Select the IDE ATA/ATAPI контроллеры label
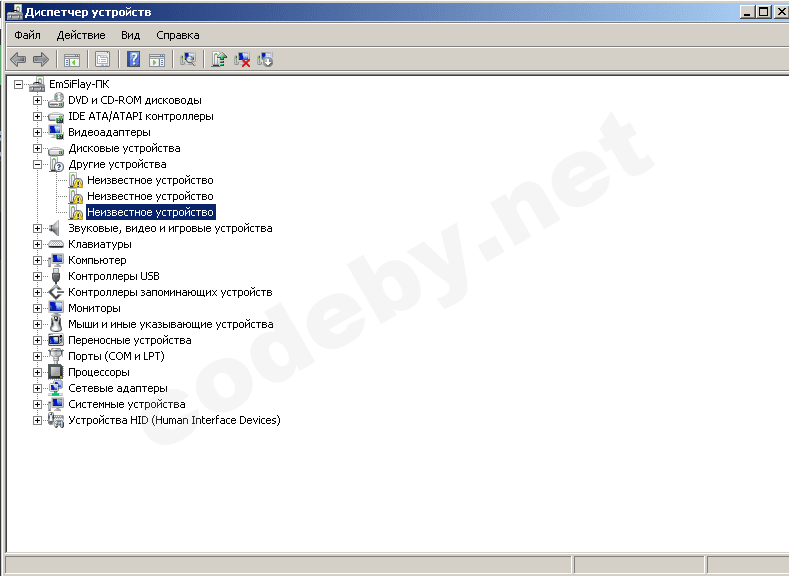The width and height of the screenshot is (789, 576). click(141, 116)
